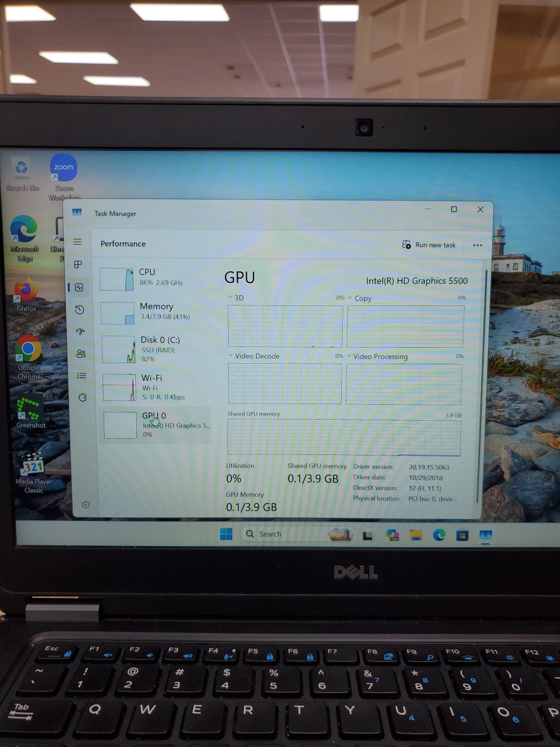560x747 pixels.
Task: Click the Run new task button
Action: pyautogui.click(x=429, y=245)
